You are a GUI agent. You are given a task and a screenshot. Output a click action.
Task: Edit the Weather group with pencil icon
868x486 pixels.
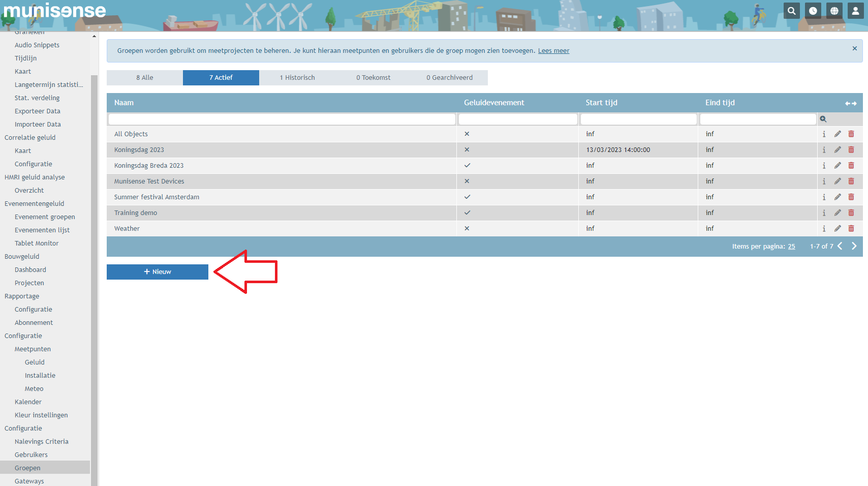click(x=838, y=229)
